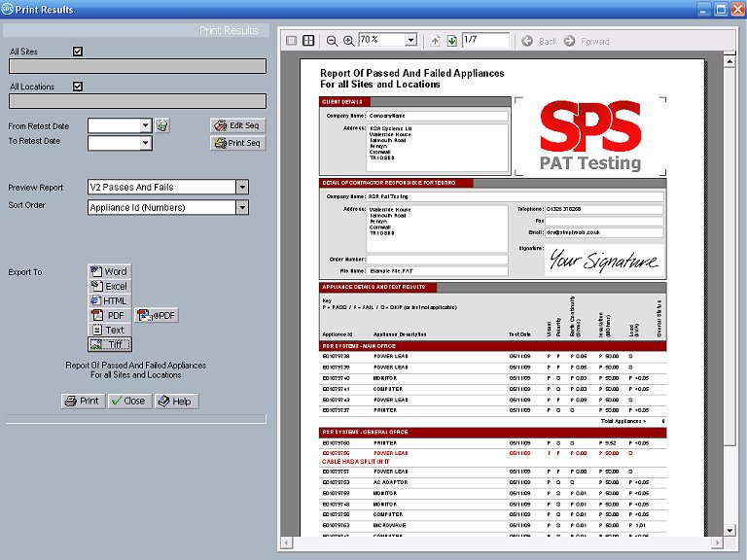The image size is (747, 560).
Task: Click the Edit Seq button
Action: tap(237, 125)
